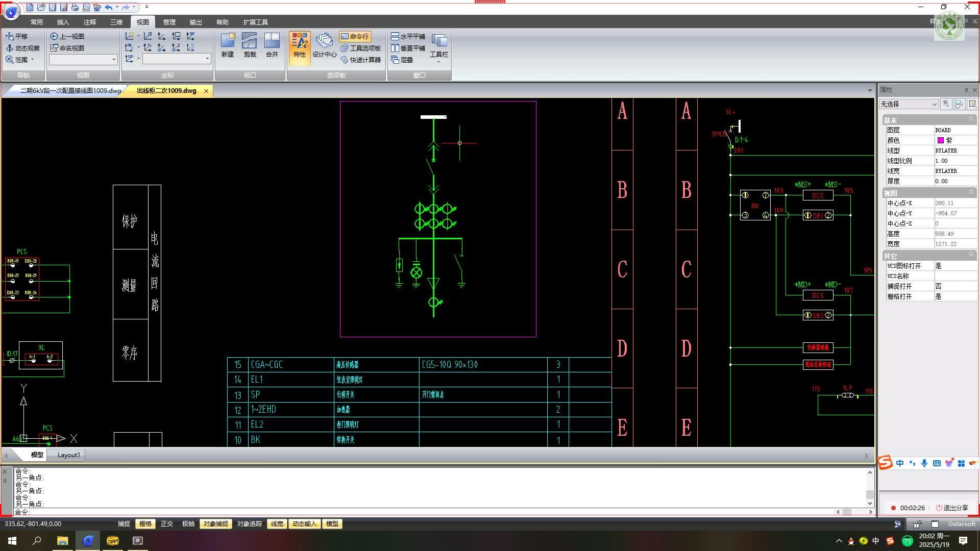
Task: Click the 设计中心 (Design Center) icon
Action: click(324, 45)
